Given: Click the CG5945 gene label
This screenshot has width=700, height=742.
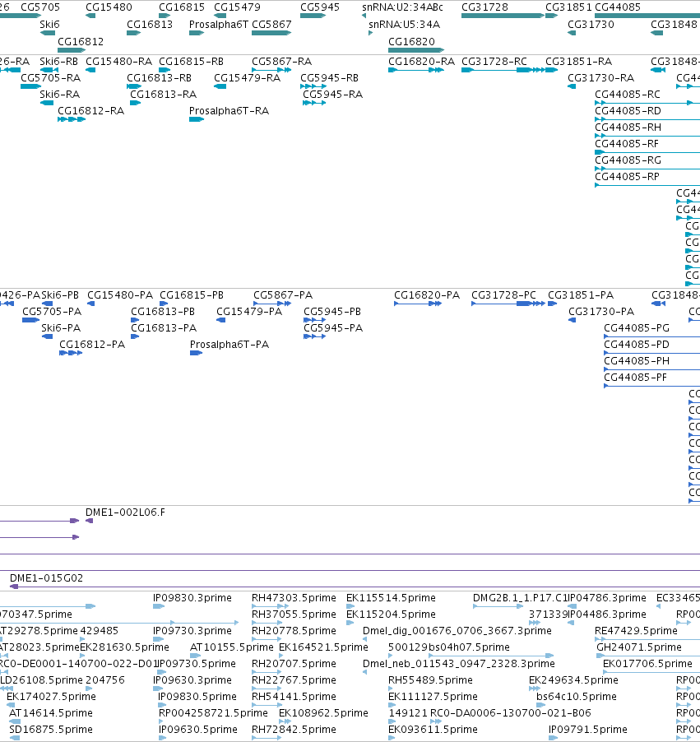Looking at the screenshot, I should [x=320, y=7].
